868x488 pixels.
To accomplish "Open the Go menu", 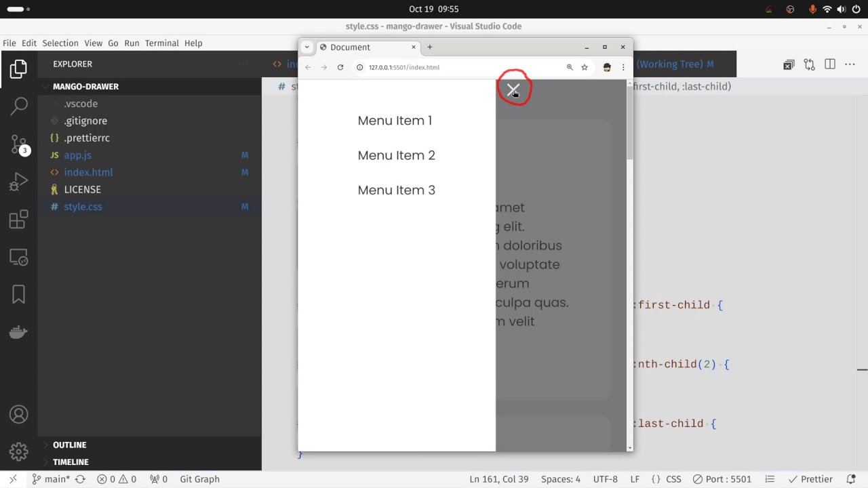I will 113,43.
